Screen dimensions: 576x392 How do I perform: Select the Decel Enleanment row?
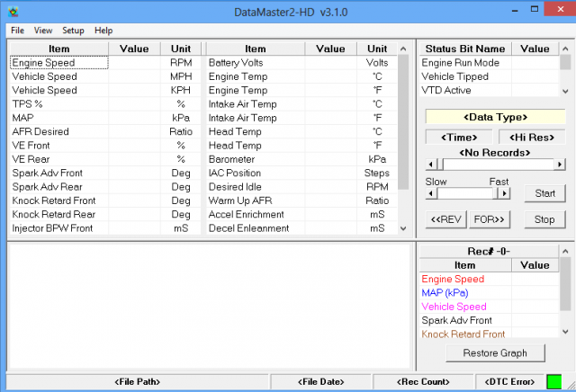(x=302, y=228)
